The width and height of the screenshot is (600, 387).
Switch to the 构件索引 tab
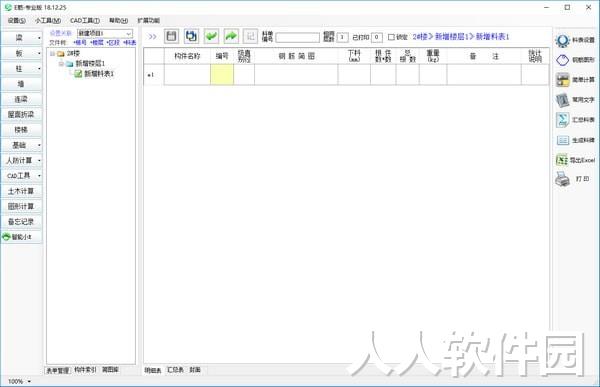click(x=85, y=369)
